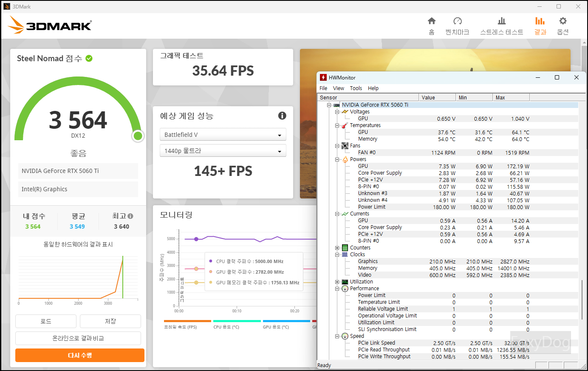Select the PCIe Read Throughput row

point(448,350)
